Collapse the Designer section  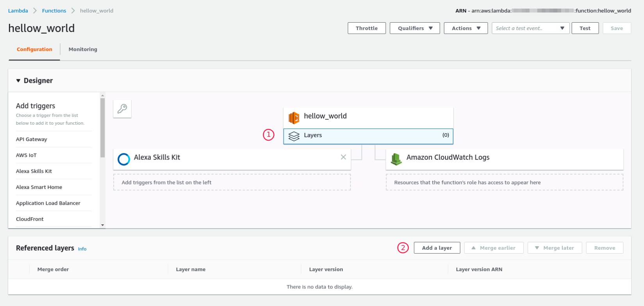pos(18,81)
